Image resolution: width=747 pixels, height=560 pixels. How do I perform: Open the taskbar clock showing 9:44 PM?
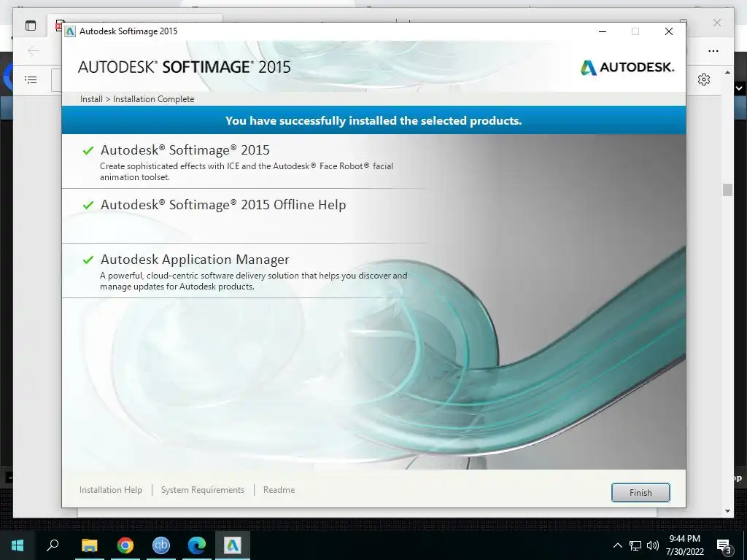684,545
